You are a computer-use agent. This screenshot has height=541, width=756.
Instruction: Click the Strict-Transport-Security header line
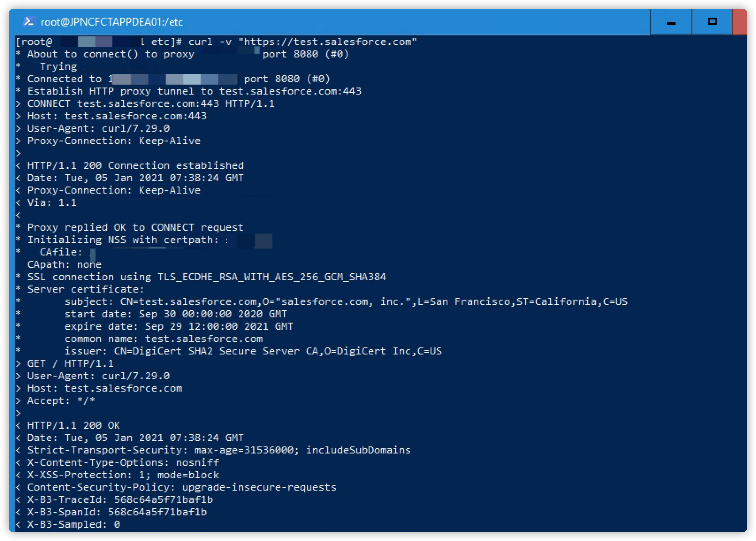click(x=219, y=450)
